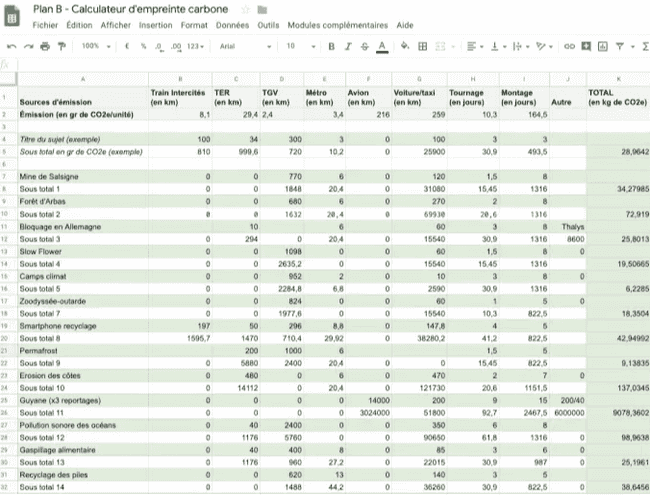Star the document title

244,8
